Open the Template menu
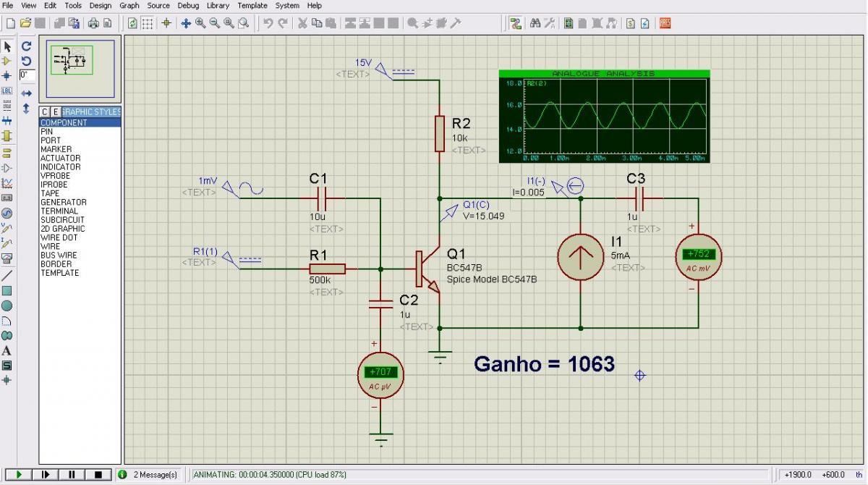868x485 pixels. pyautogui.click(x=252, y=5)
